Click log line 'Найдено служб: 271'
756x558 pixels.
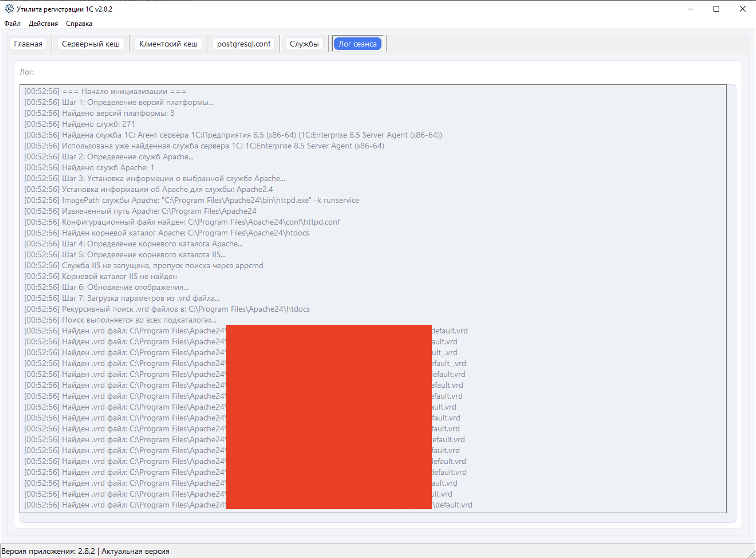[x=98, y=124]
